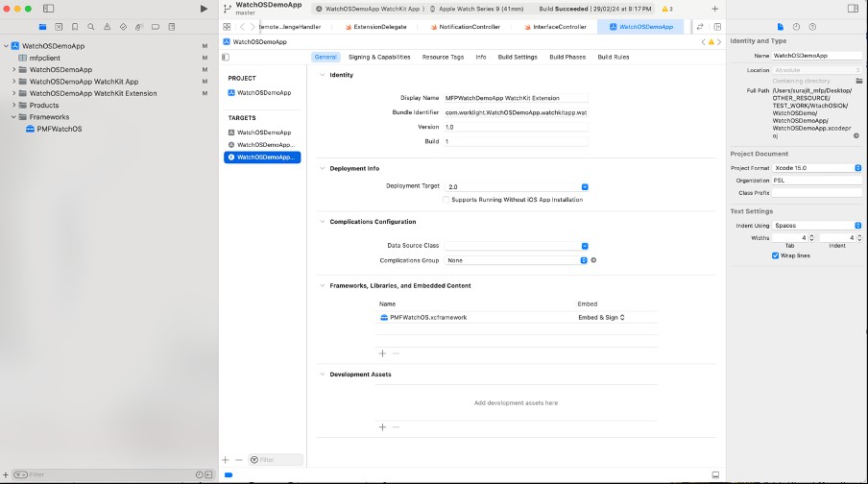The image size is (868, 484).
Task: Open Embed & Sign popup for PMFWatchOS
Action: click(601, 317)
